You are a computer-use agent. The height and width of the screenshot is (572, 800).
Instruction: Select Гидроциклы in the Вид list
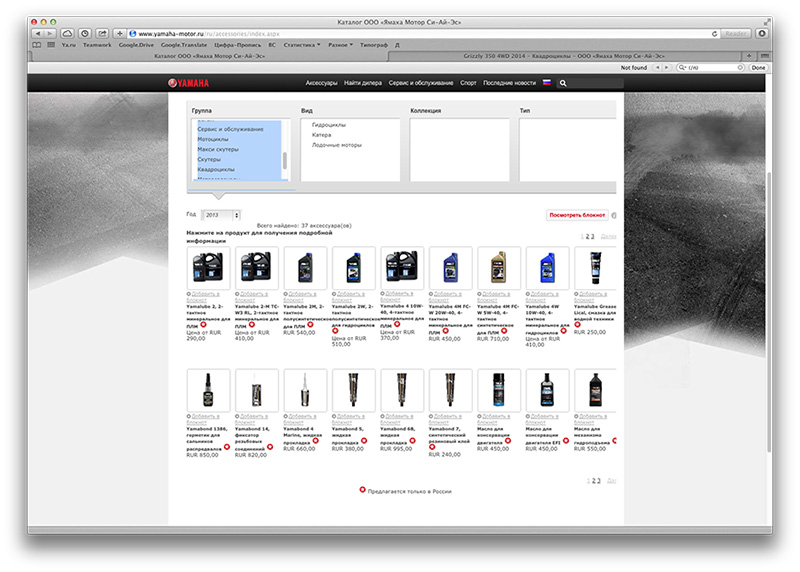329,125
